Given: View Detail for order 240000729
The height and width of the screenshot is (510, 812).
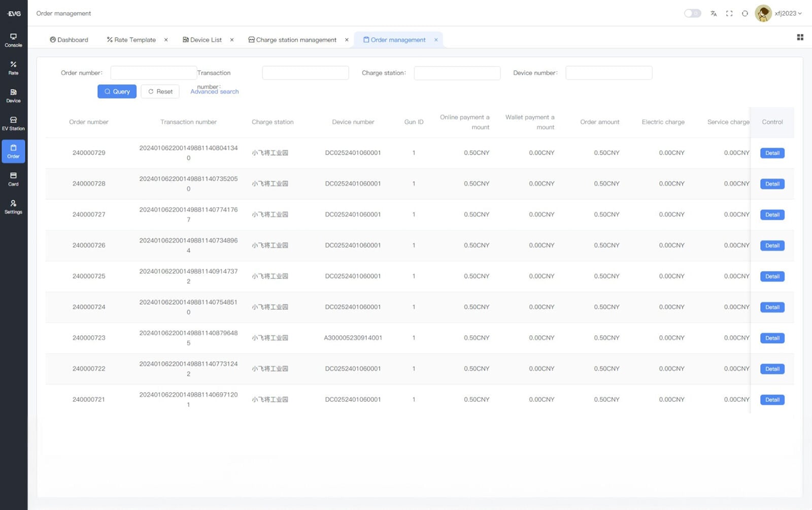Looking at the screenshot, I should 772,153.
